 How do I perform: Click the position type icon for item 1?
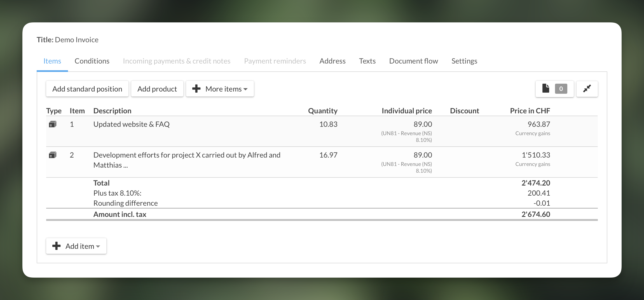tap(53, 124)
